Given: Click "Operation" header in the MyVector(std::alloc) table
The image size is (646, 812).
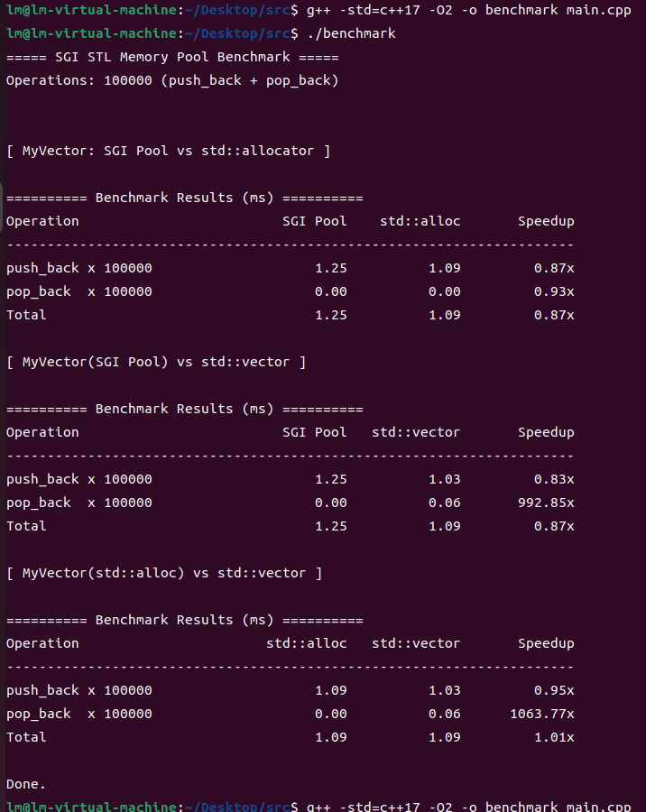Looking at the screenshot, I should pyautogui.click(x=42, y=644).
